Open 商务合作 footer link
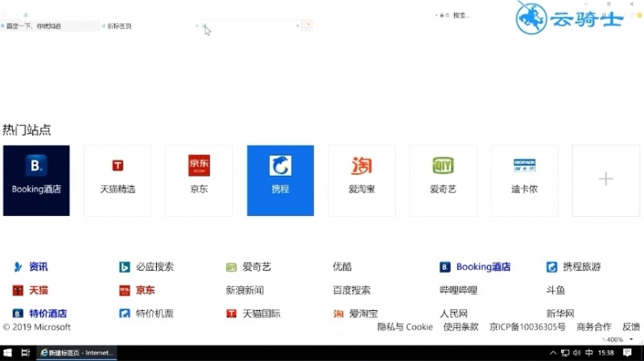The height and width of the screenshot is (361, 644). (x=594, y=327)
